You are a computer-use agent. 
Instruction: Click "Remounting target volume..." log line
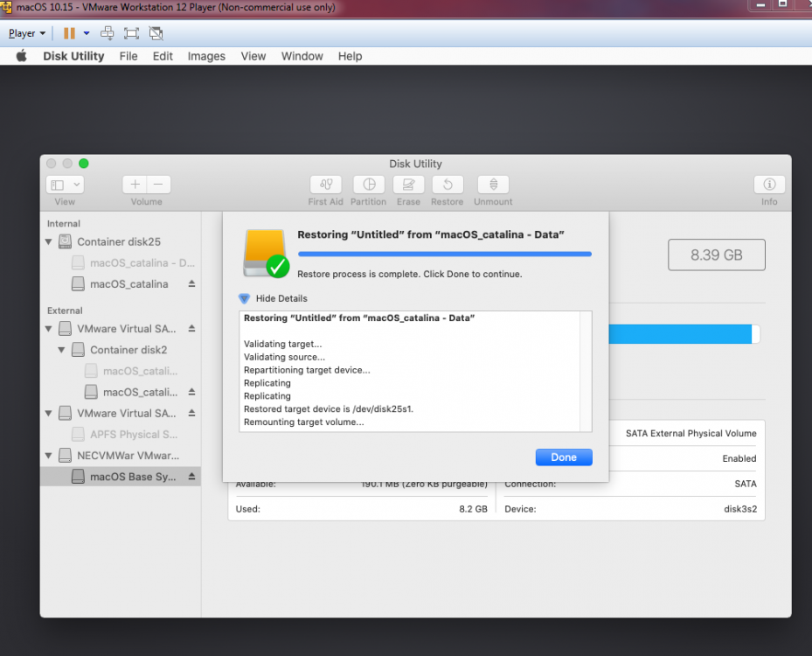click(304, 422)
